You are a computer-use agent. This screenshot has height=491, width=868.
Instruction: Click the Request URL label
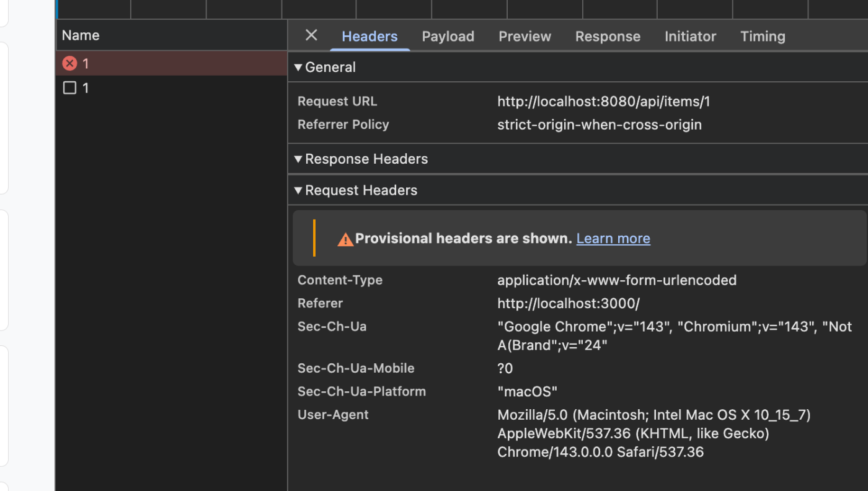(x=337, y=101)
